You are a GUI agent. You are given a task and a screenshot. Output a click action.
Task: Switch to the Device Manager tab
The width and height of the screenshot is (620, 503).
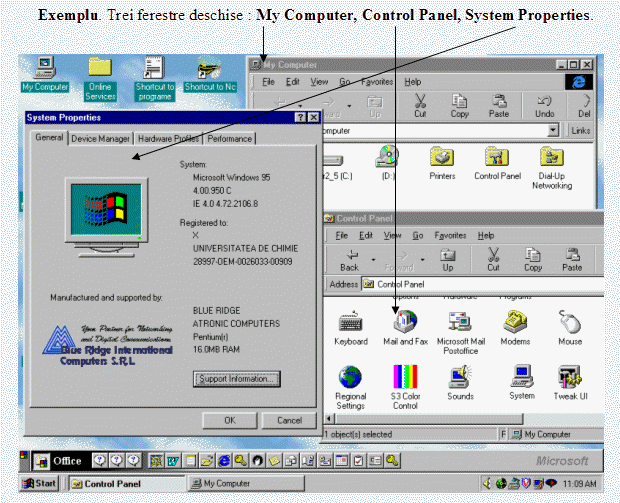coord(100,139)
